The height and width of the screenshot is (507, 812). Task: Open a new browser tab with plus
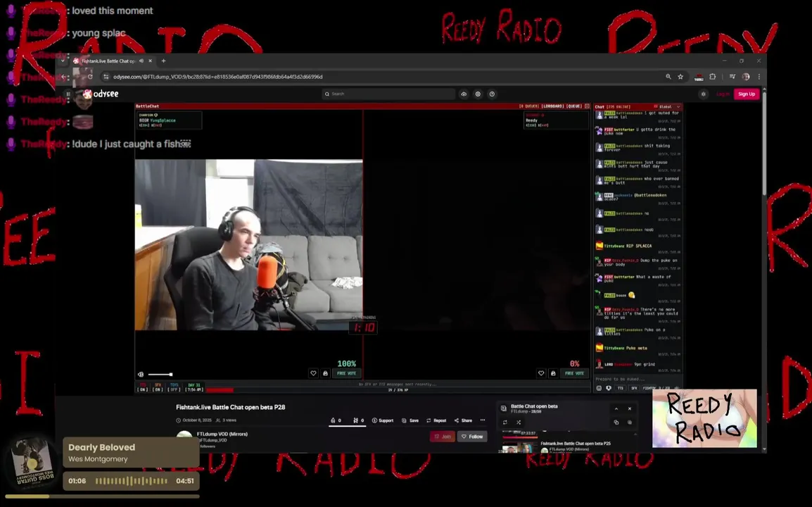click(x=164, y=61)
